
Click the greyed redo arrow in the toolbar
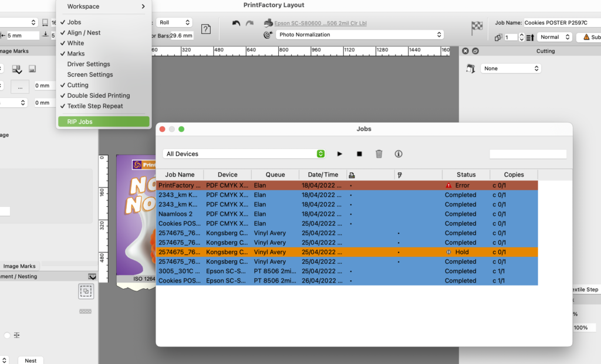pyautogui.click(x=249, y=23)
